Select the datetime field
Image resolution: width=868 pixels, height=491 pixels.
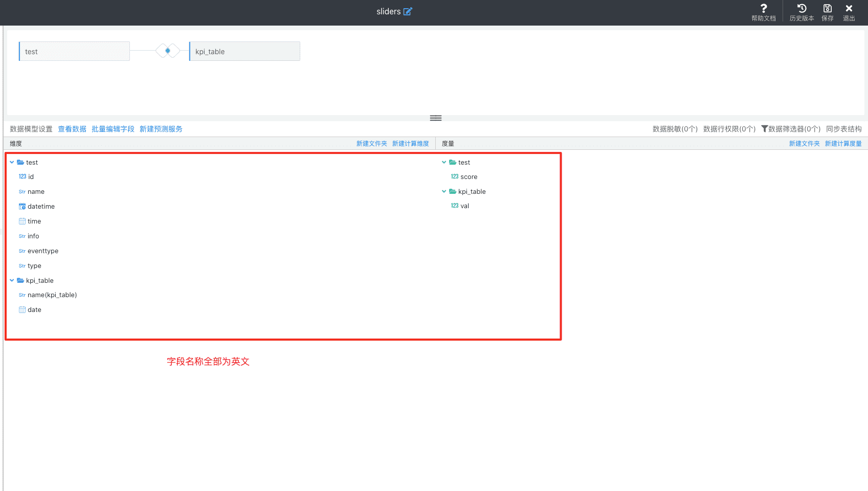tap(41, 207)
